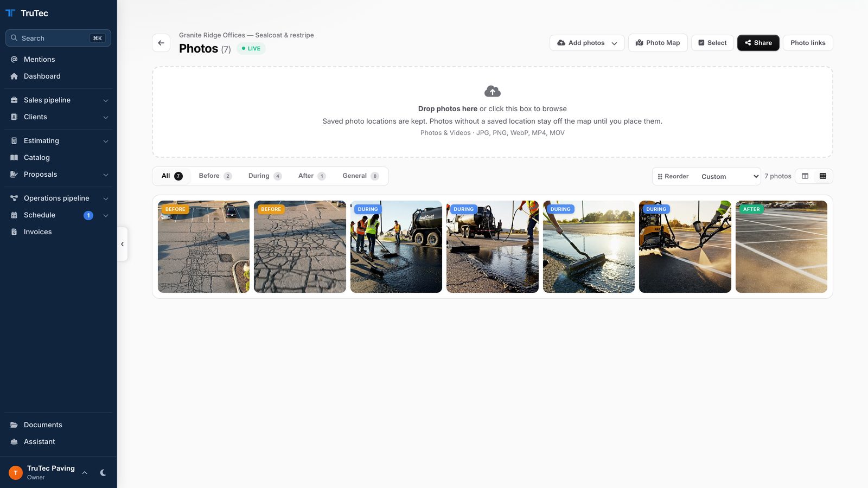Switch to grid view layout

click(x=823, y=176)
